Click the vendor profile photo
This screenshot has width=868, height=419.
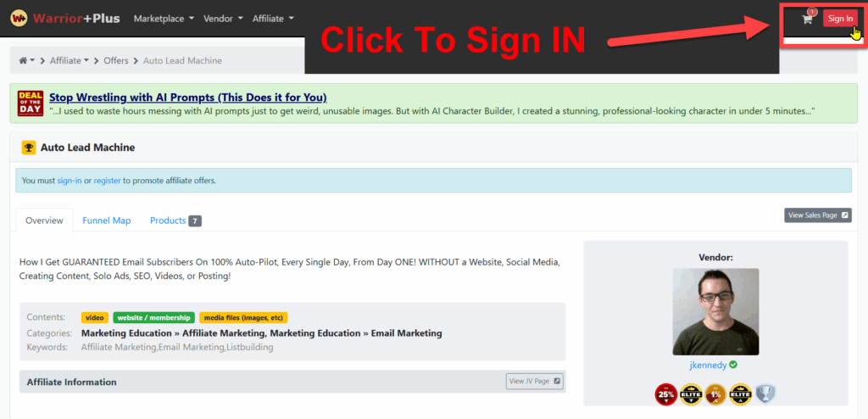click(x=715, y=311)
